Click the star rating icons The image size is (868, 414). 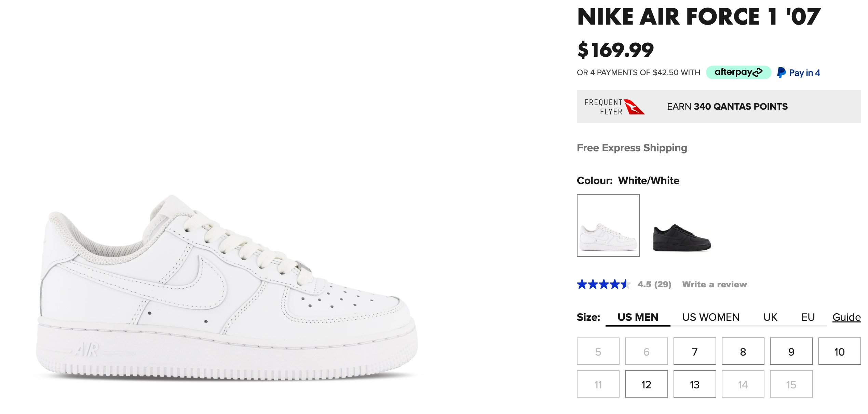tap(603, 284)
